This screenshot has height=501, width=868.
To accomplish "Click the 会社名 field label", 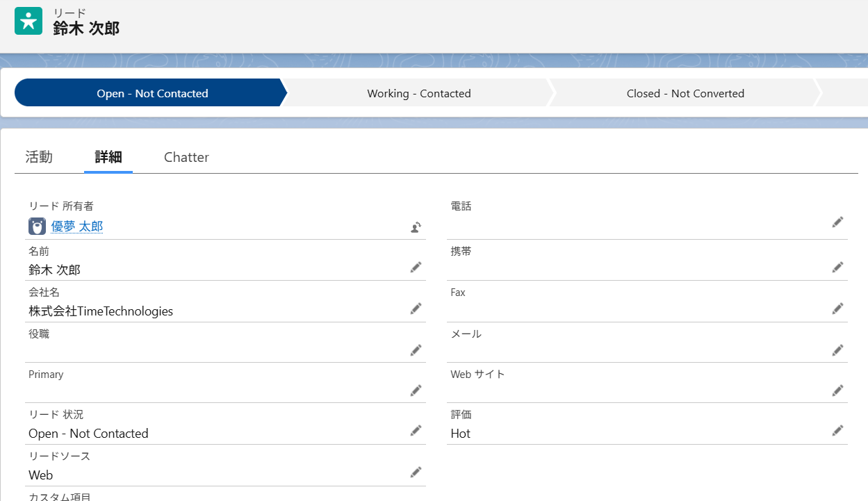I will pyautogui.click(x=44, y=293).
